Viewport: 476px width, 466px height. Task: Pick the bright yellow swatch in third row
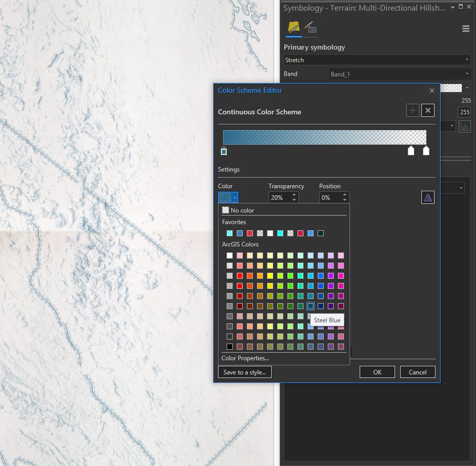click(x=270, y=276)
